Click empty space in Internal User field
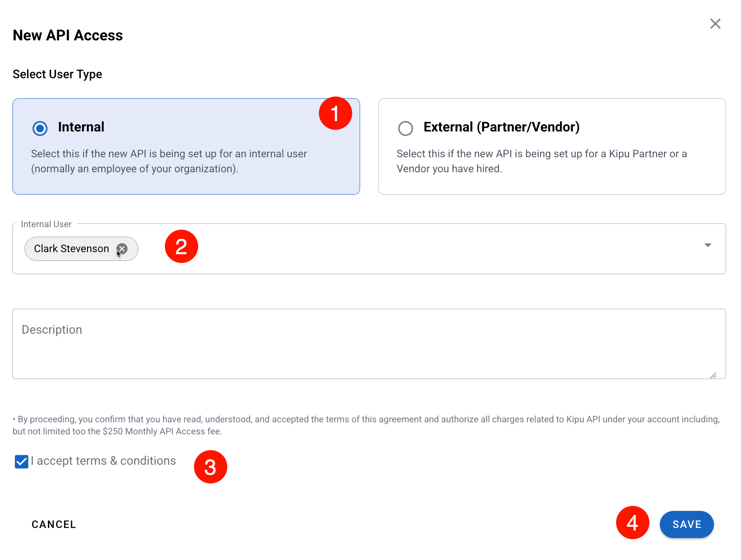The image size is (741, 560). [416, 249]
